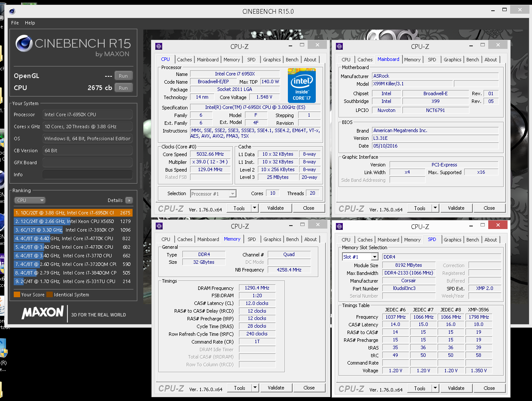The height and width of the screenshot is (401, 532).
Task: Select ranking entry i7-6950X with 2675 score
Action: [x=73, y=213]
